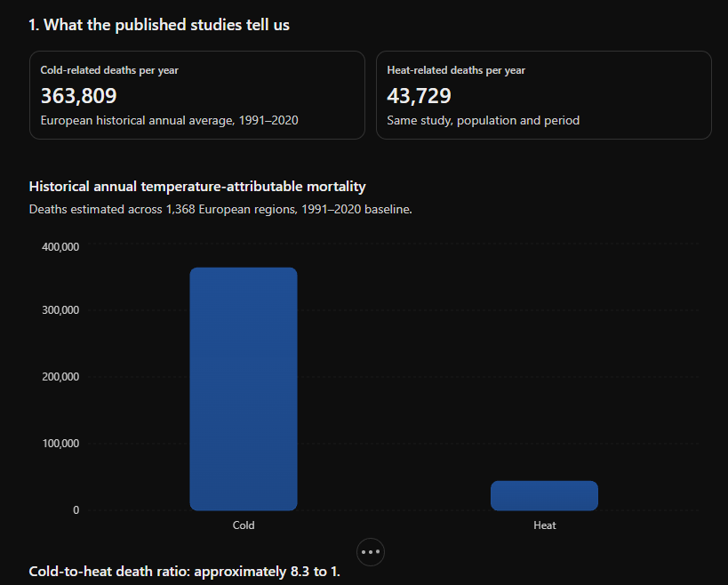Select the 43,729 value
The image size is (728, 585).
[419, 96]
